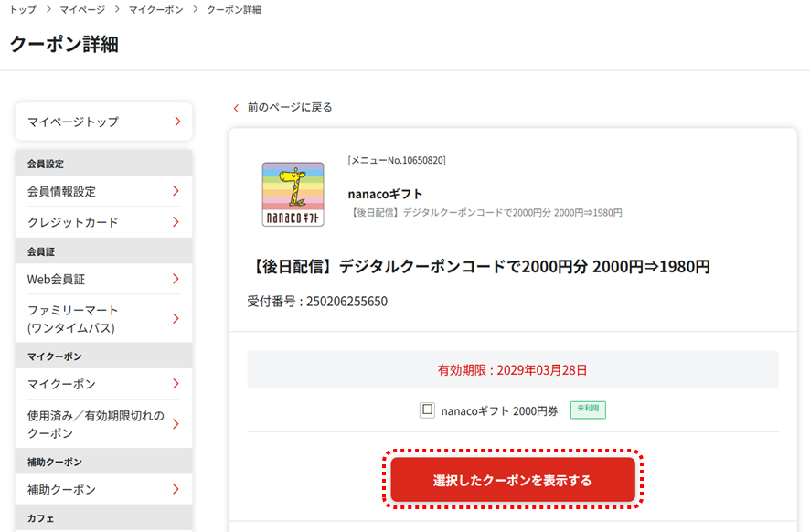Click 選択したクーポンを表示する button
Screen dimensions: 810x532
click(x=513, y=479)
